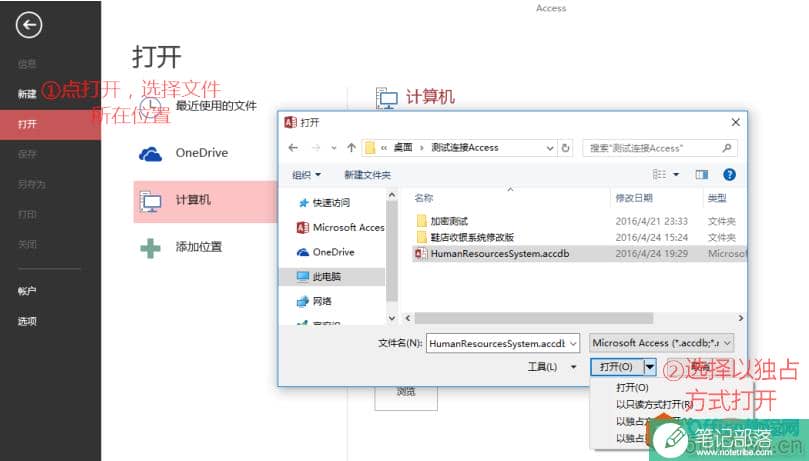Screen dimensions: 809x461
Task: Select Microsoft Access in navigation pane
Action: (341, 227)
